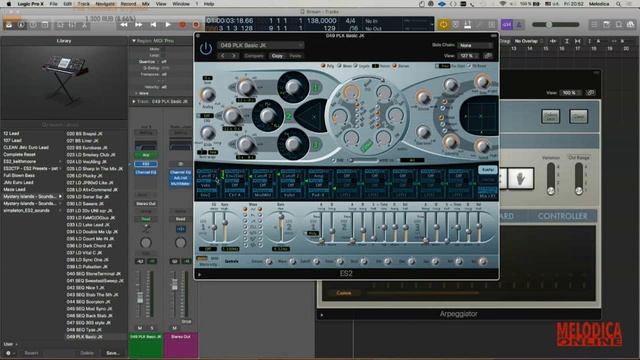Adjust the master volume slider in toolbar

(x=556, y=25)
